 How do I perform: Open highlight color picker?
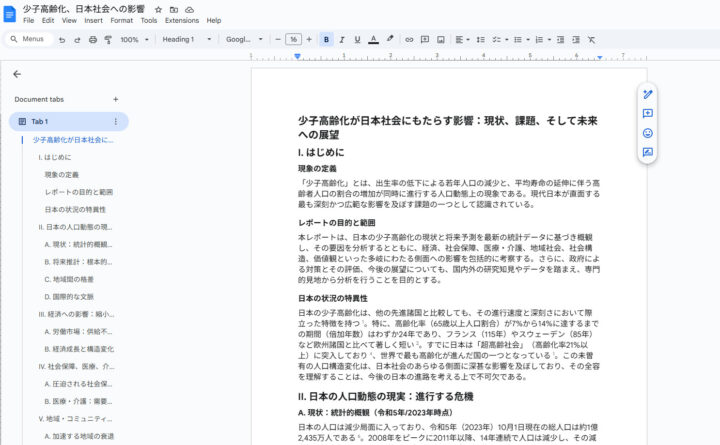click(390, 39)
